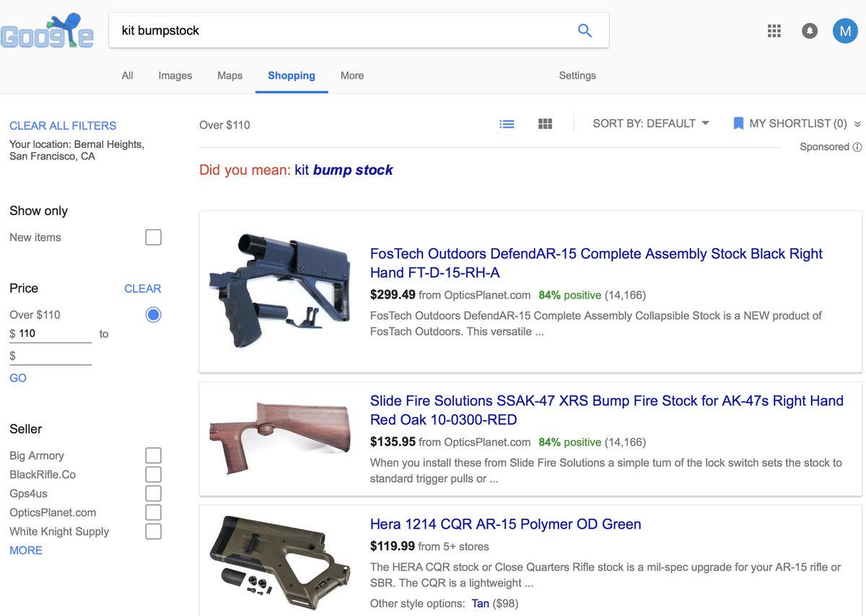Check the White Knight Supply box
This screenshot has width=866, height=616.
(x=153, y=532)
